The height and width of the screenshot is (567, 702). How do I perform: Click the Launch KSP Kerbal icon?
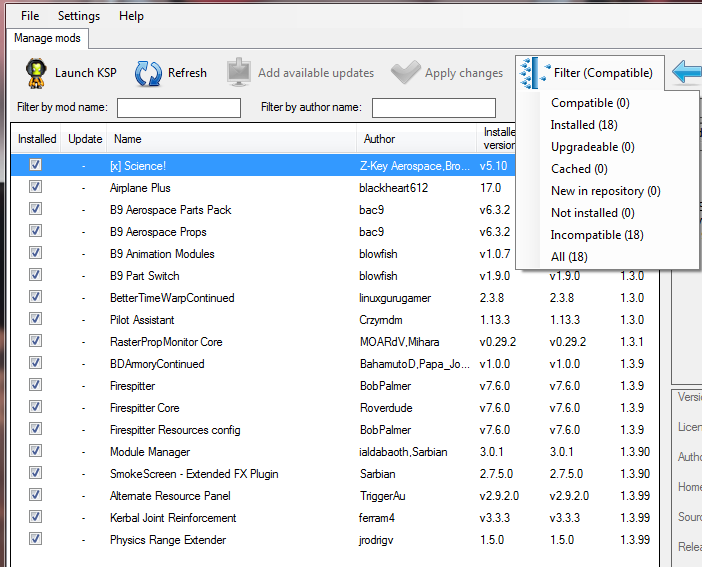(36, 73)
